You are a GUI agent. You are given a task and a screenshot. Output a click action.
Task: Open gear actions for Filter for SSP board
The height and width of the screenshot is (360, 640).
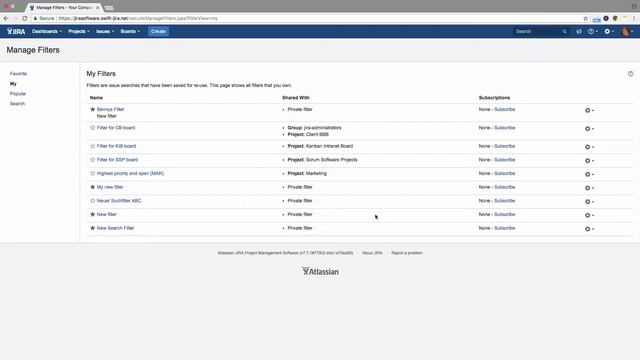(589, 161)
